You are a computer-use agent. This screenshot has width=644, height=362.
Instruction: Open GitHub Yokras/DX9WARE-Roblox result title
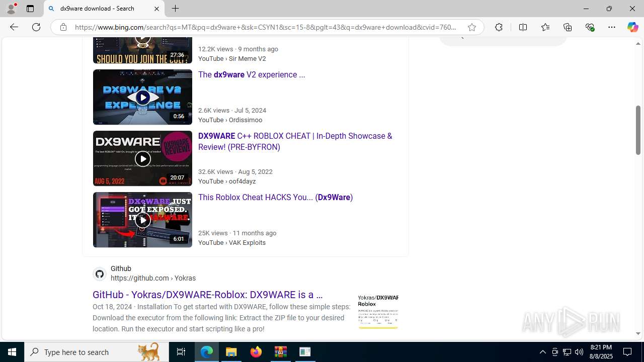tap(207, 295)
